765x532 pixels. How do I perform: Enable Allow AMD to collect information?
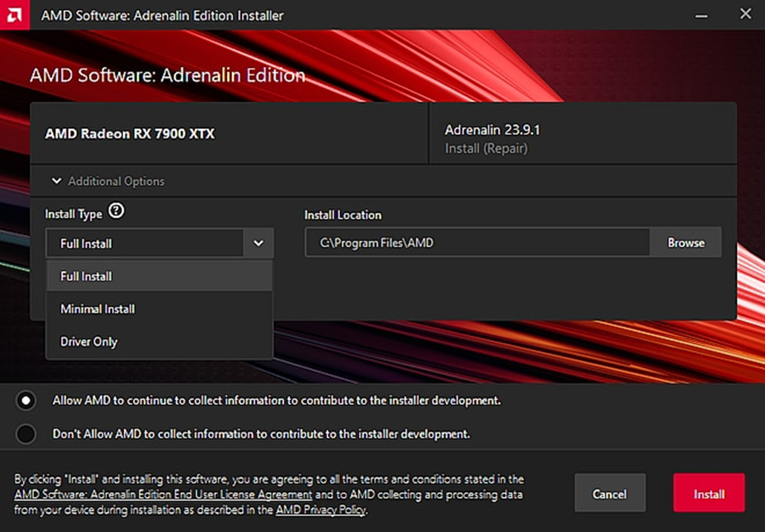pos(26,401)
